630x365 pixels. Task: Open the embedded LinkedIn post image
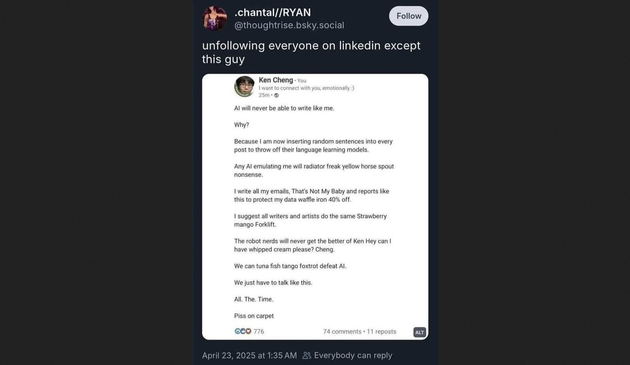click(x=315, y=207)
